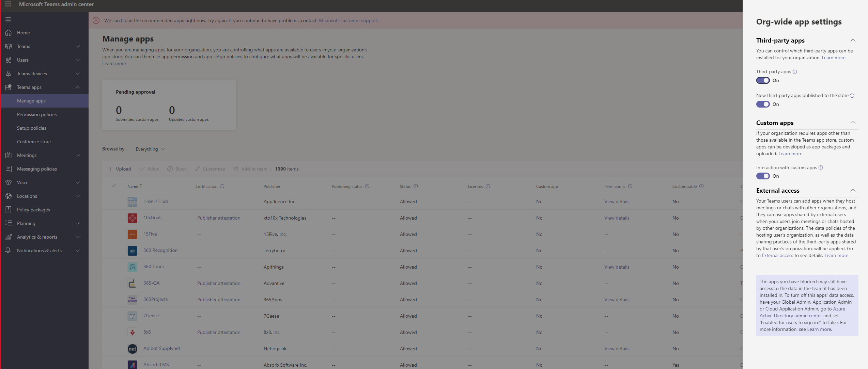Click the Permissions column info icon

[x=630, y=186]
